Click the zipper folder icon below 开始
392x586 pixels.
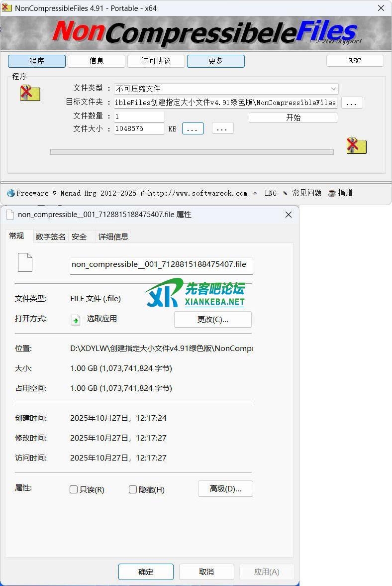click(x=356, y=146)
